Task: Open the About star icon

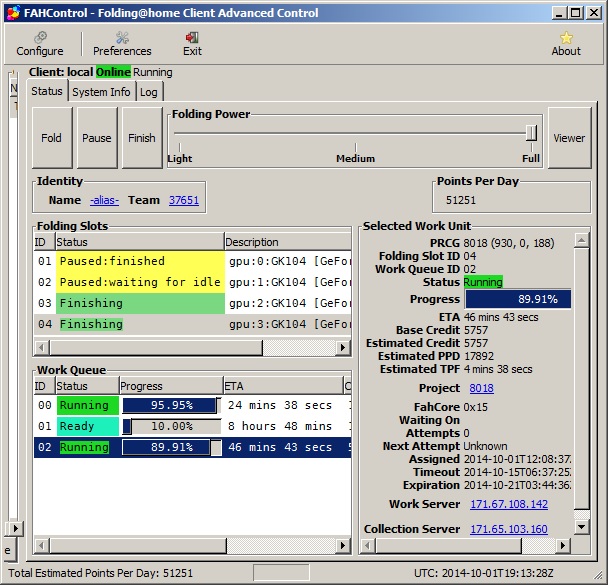Action: (x=566, y=44)
